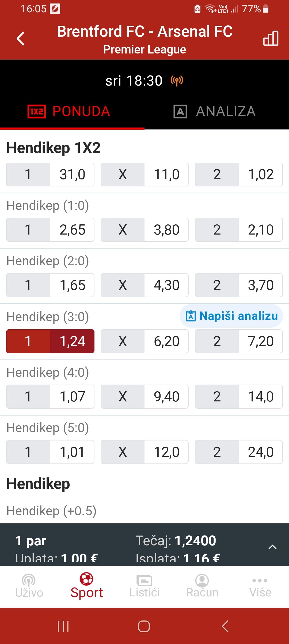Open the Uživo live section
The width and height of the screenshot is (289, 644).
(29, 586)
